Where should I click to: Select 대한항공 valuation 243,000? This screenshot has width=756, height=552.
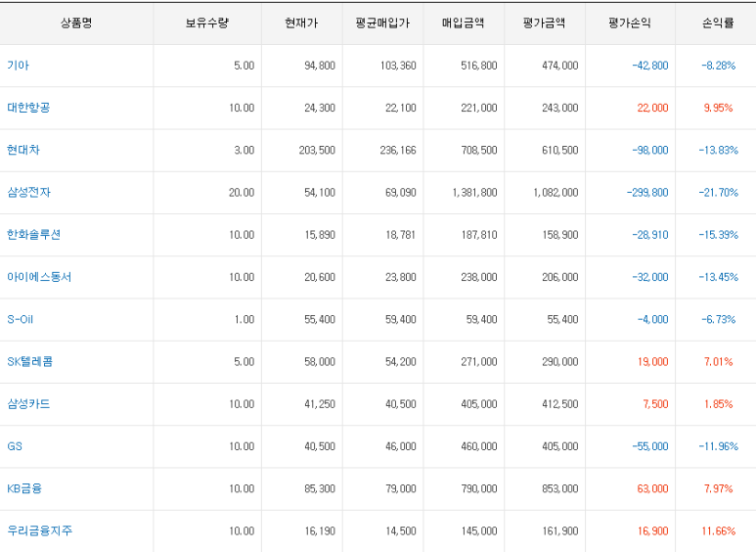[559, 108]
